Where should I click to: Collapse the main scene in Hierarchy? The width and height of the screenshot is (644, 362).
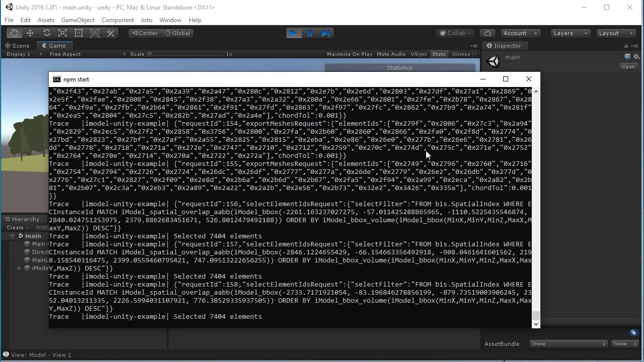(13, 236)
